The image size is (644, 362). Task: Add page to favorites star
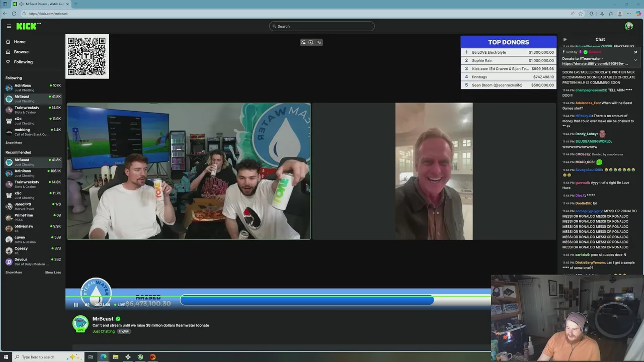point(581,14)
